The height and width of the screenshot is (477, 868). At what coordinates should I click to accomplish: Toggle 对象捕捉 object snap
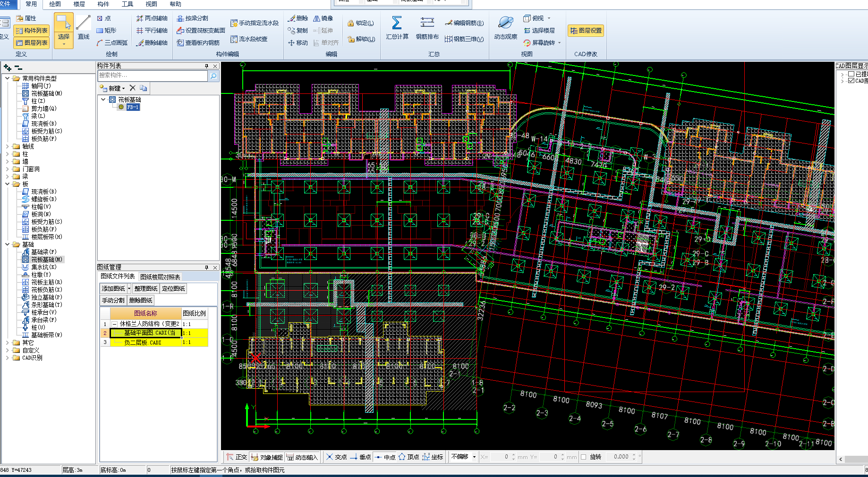(x=267, y=457)
